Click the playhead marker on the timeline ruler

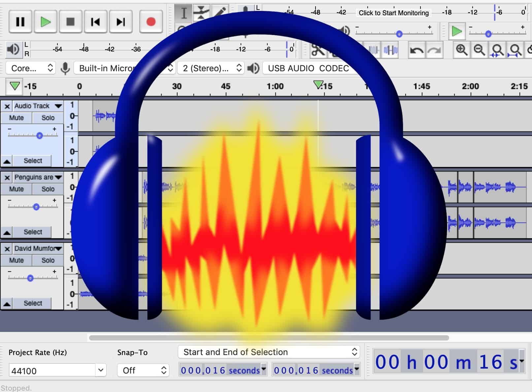318,85
